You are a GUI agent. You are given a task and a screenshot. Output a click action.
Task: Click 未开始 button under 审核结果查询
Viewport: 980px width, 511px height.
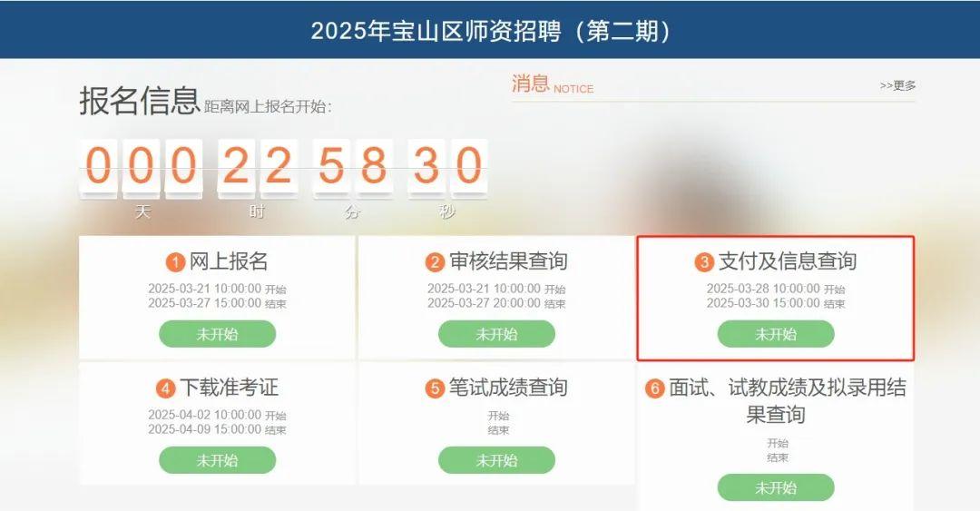[x=497, y=334]
